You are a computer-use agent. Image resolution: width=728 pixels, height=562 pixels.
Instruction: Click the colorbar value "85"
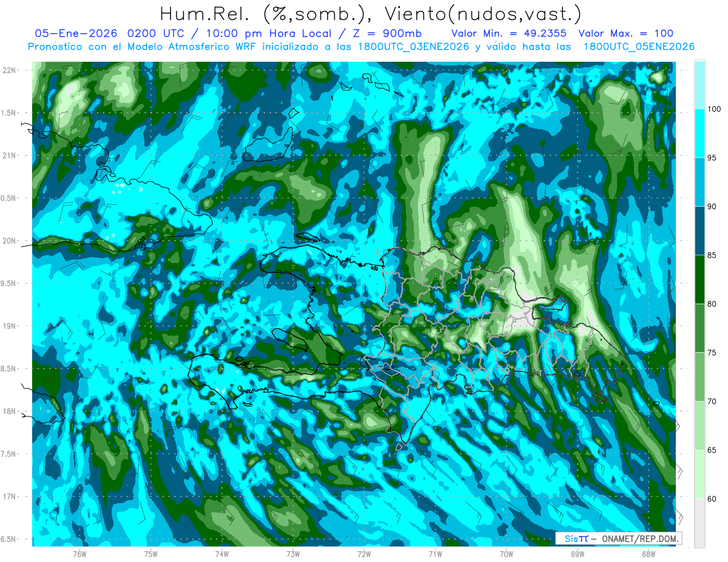click(x=712, y=255)
